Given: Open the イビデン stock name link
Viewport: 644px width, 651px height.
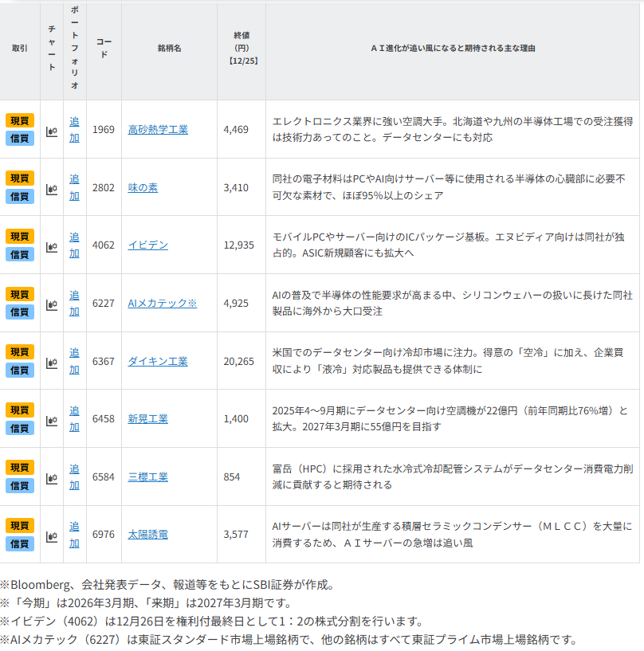Looking at the screenshot, I should 147,245.
